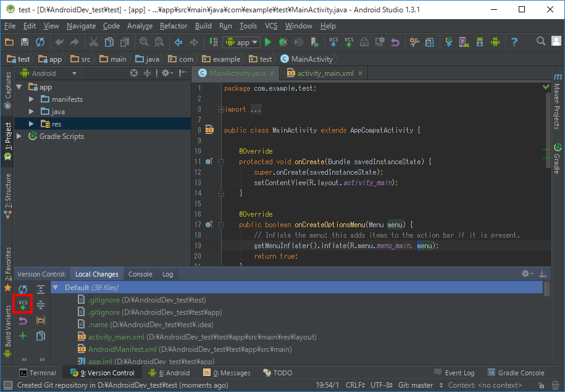Click the VCS commit changes icon in Version Control panel

click(22, 304)
